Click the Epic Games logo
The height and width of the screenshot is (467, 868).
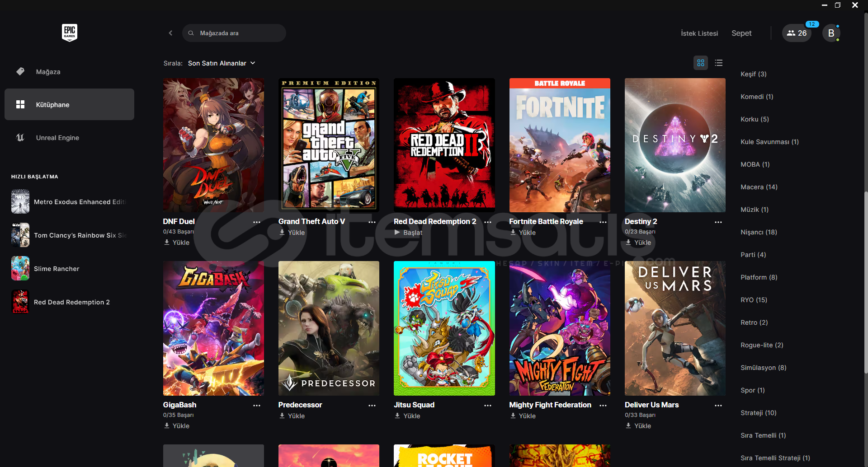point(70,33)
